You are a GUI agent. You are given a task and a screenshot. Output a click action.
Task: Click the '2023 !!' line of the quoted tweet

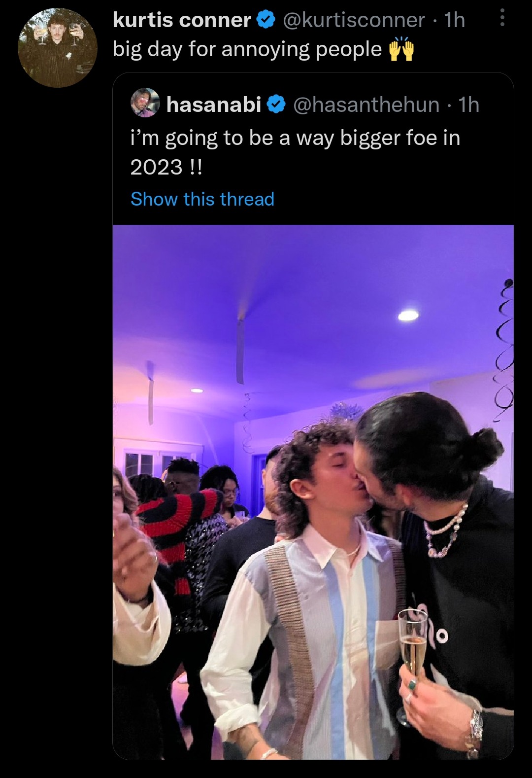[x=166, y=168]
